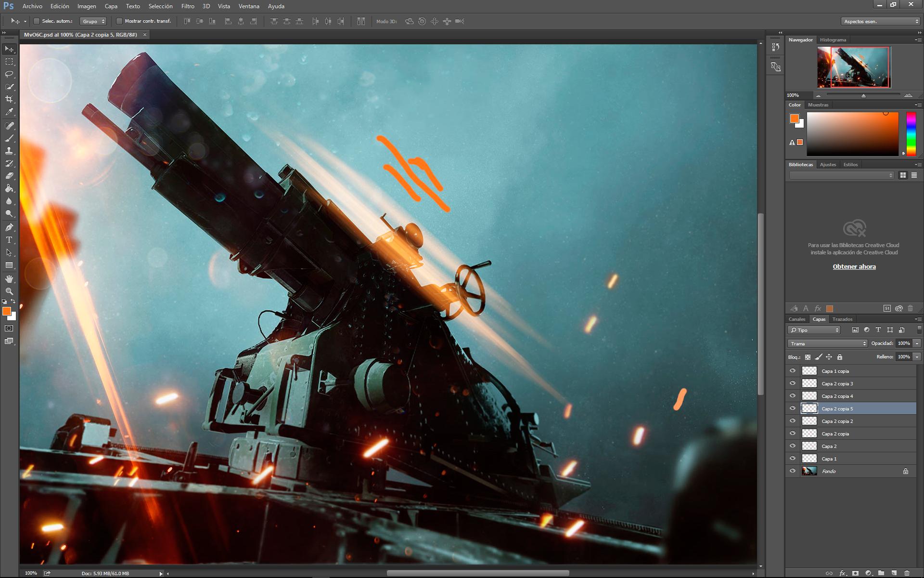Viewport: 924px width, 578px height.
Task: Select the History Brush tool
Action: (x=9, y=163)
